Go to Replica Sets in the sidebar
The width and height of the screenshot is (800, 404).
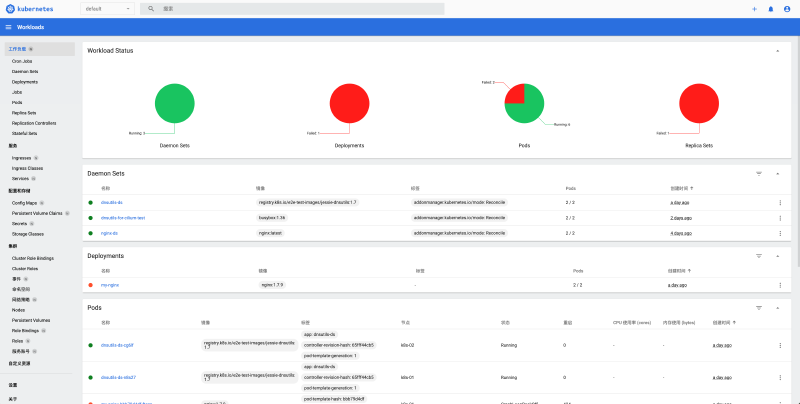25,112
